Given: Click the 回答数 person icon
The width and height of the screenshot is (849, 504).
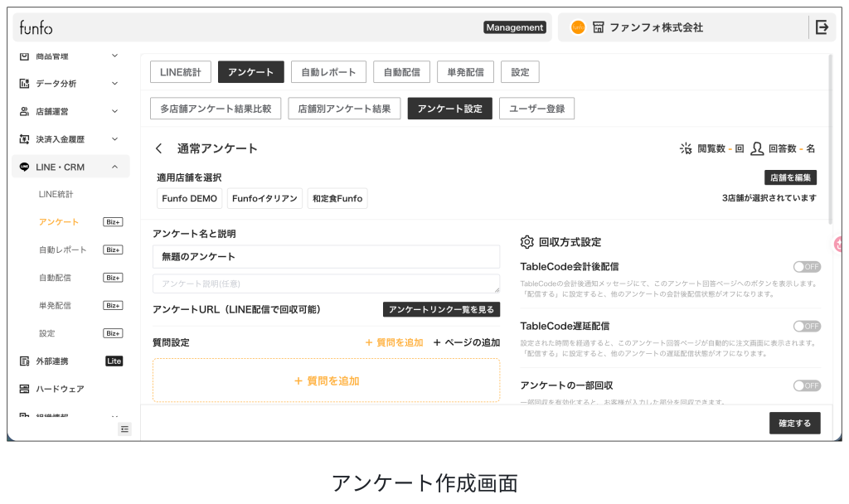Looking at the screenshot, I should [756, 148].
